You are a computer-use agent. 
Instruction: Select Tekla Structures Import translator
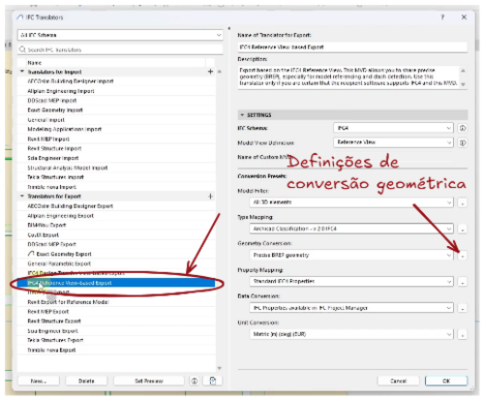pos(55,177)
